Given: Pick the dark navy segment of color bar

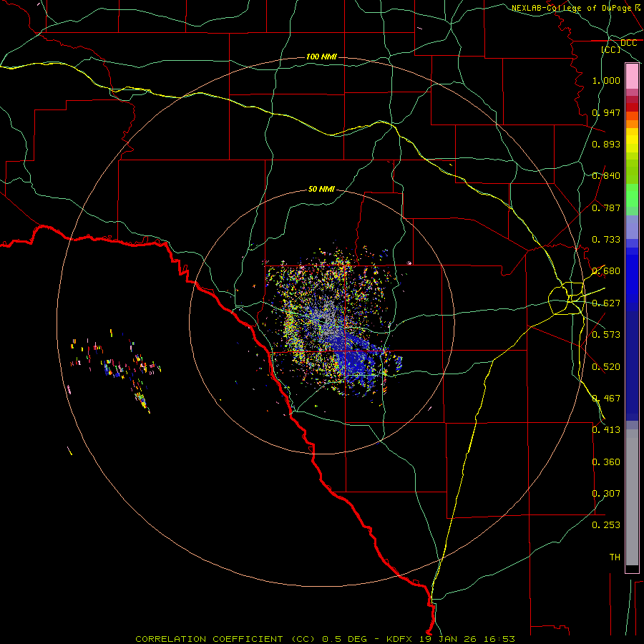Looking at the screenshot, I should tap(632, 366).
